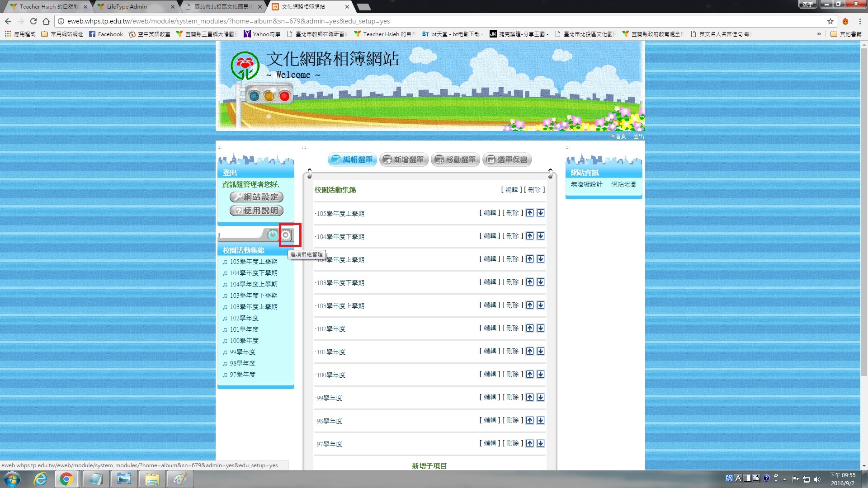Open 網站地圖 link in 網站資訊

tap(623, 184)
